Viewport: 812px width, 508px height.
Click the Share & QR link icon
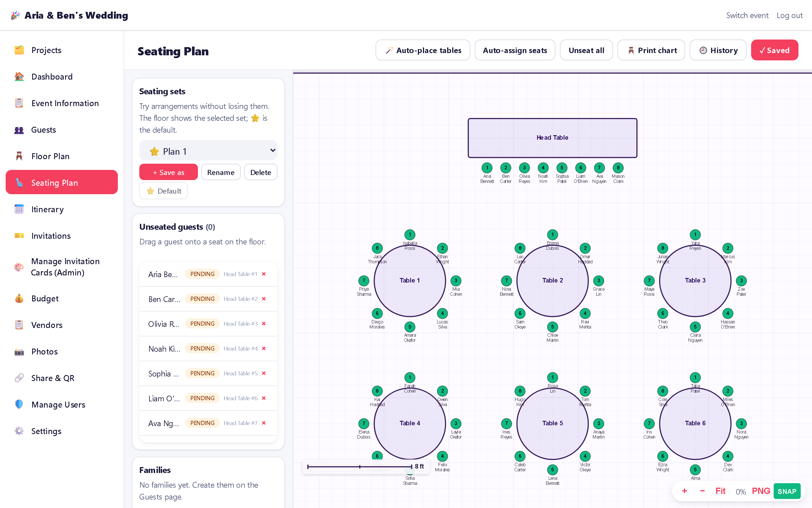pos(19,378)
